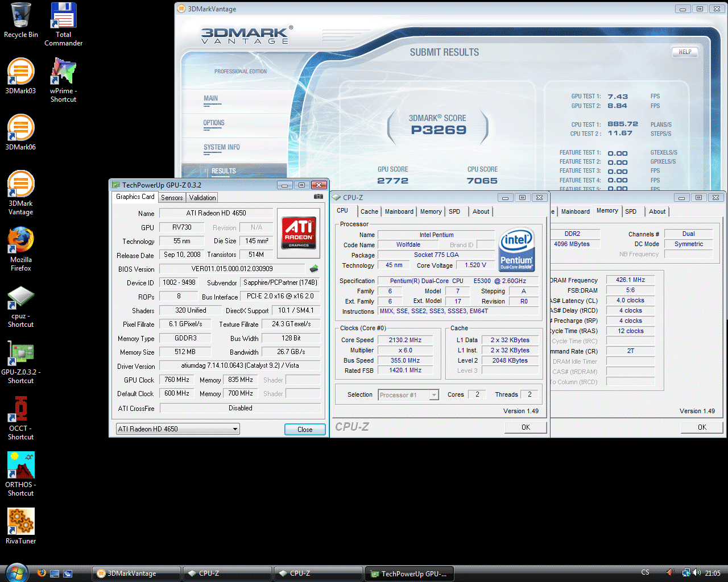Image resolution: width=728 pixels, height=582 pixels.
Task: Click the BIOS save chip icon in GPU-Z
Action: [314, 269]
